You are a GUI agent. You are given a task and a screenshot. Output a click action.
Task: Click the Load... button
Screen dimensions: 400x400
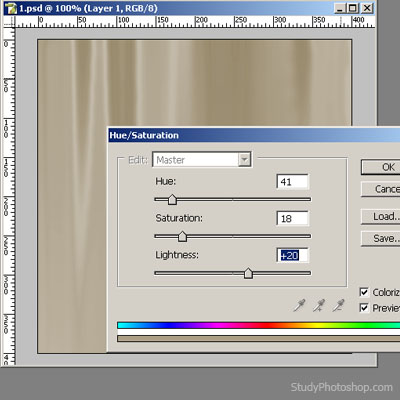(380, 217)
